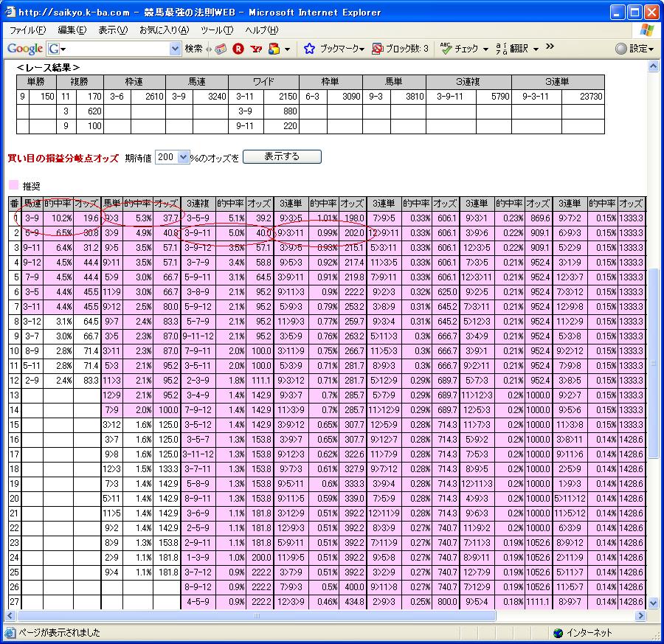The height and width of the screenshot is (644, 664).
Task: Click the 202.0 odds cell
Action: click(x=353, y=233)
